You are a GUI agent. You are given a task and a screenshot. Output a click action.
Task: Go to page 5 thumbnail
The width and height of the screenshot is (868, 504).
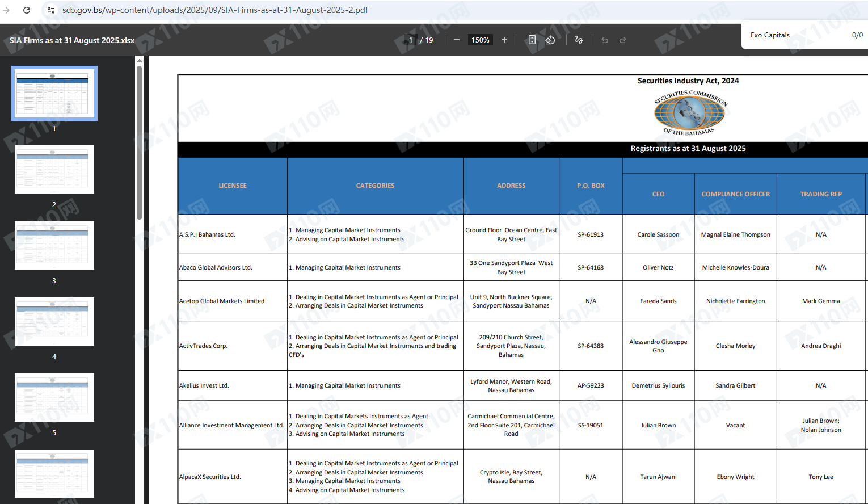click(x=54, y=397)
